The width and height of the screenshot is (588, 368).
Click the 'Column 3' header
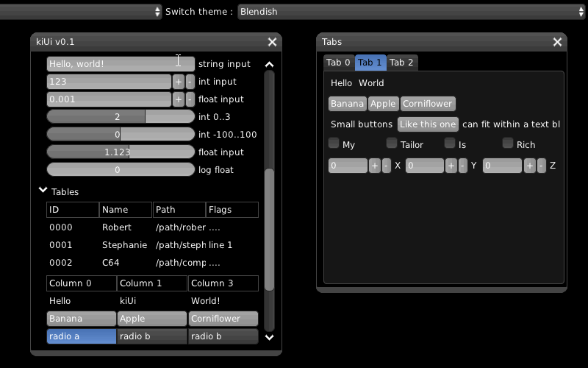click(223, 283)
